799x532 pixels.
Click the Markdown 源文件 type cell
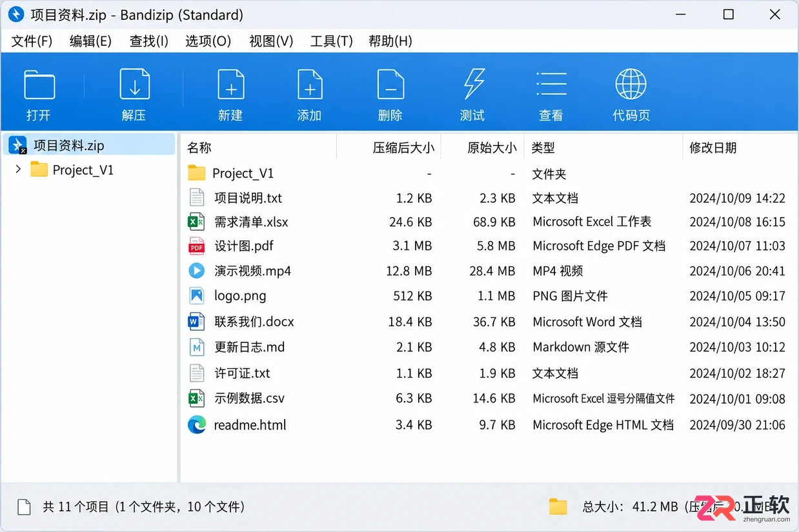point(581,347)
